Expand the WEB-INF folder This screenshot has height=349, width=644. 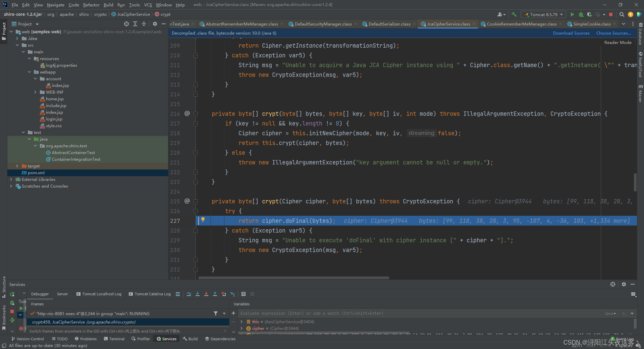click(35, 92)
